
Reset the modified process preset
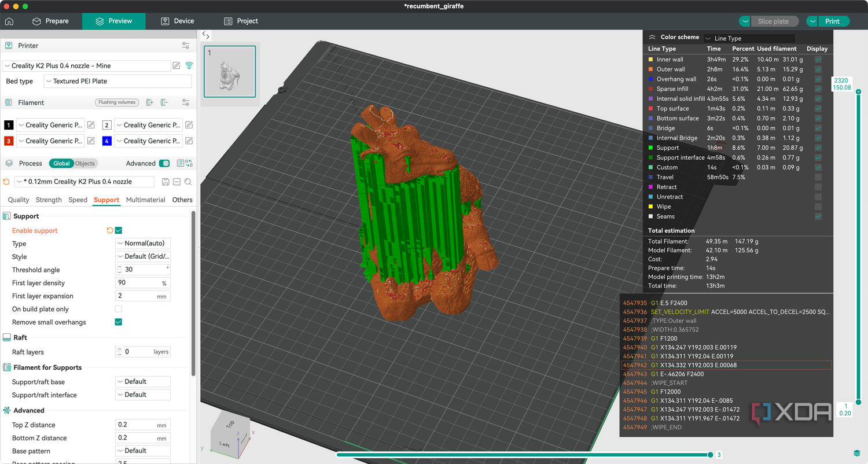[6, 182]
